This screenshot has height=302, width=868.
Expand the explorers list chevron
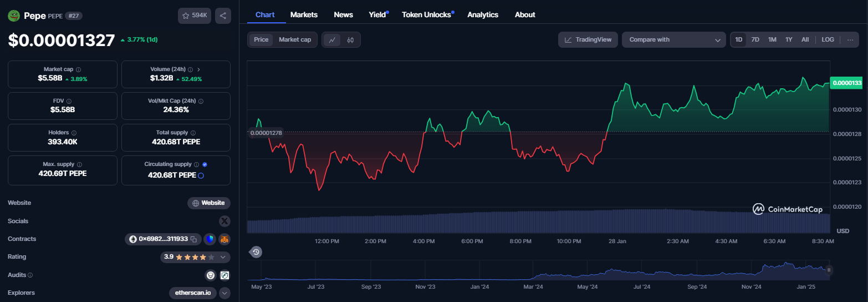tap(224, 293)
